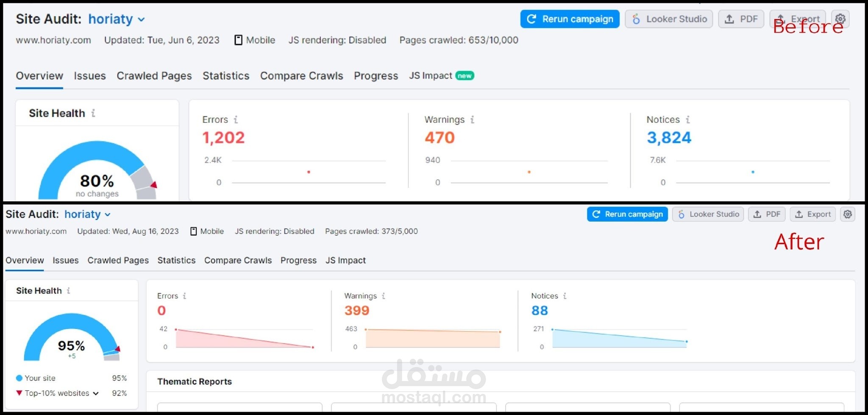Image resolution: width=868 pixels, height=415 pixels.
Task: Click the blue Your site legend dot
Action: pyautogui.click(x=19, y=378)
